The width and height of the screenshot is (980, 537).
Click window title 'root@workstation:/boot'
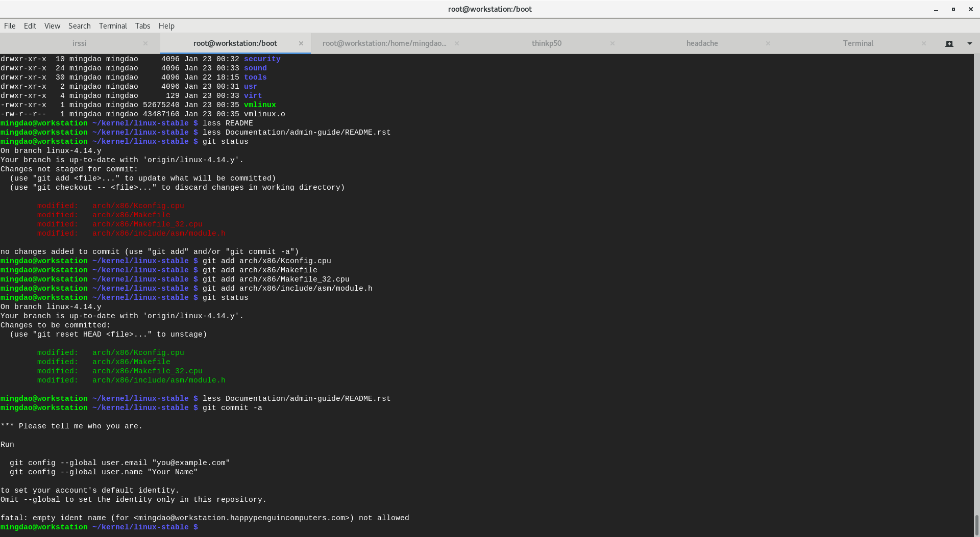[490, 9]
